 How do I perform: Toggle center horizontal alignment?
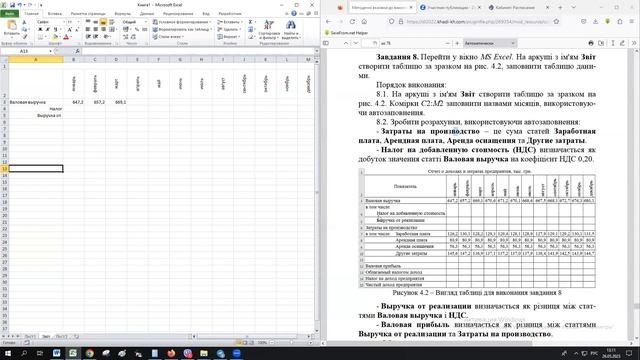pos(96,29)
